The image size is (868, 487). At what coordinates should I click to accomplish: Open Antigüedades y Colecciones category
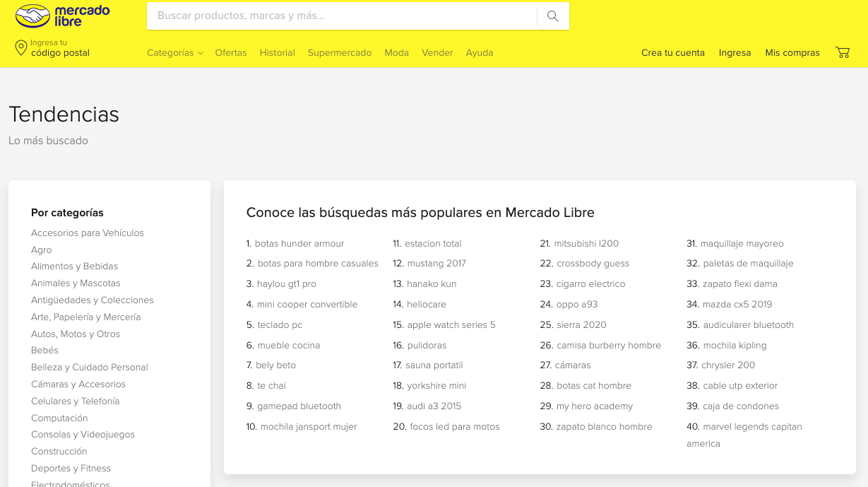[x=93, y=300]
